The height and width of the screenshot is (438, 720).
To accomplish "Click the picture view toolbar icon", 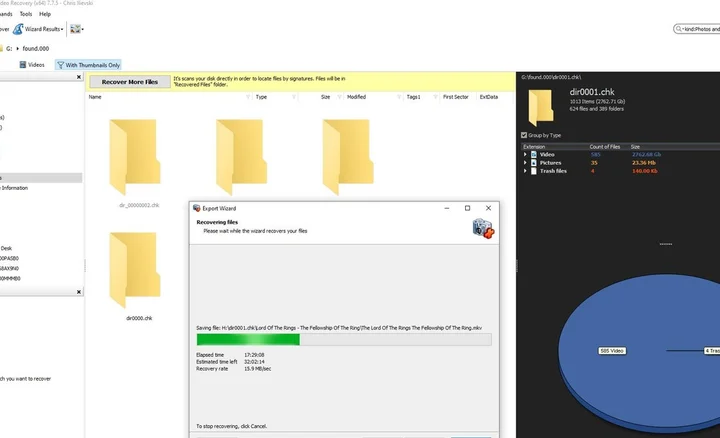I will tap(77, 30).
